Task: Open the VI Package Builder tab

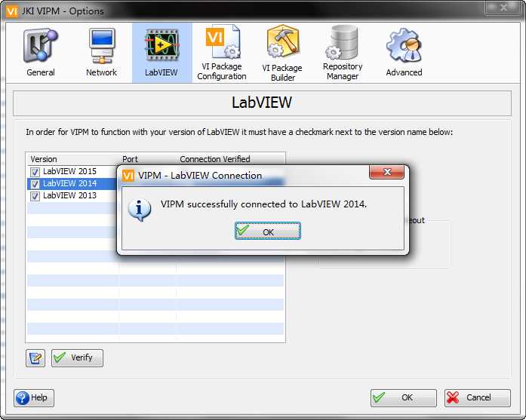Action: (x=282, y=53)
